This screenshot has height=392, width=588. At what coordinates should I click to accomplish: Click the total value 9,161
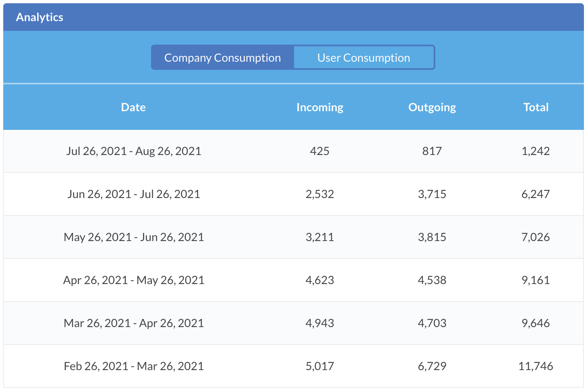[536, 280]
